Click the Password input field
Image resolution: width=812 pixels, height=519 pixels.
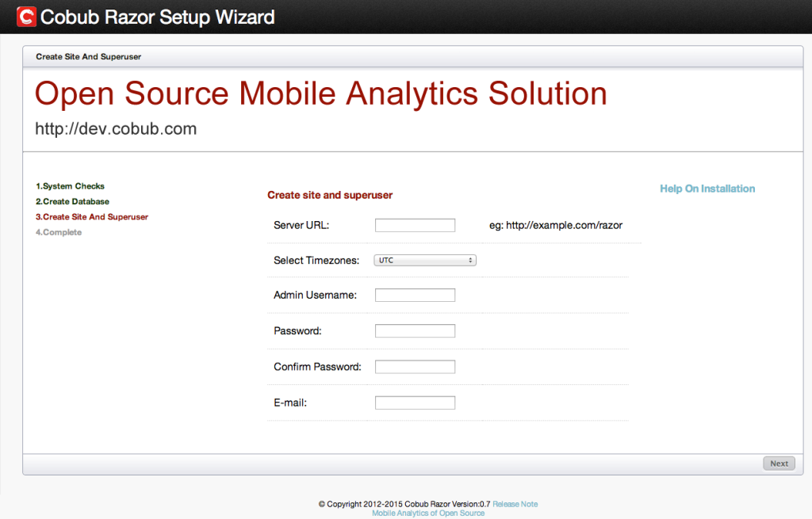pos(415,330)
